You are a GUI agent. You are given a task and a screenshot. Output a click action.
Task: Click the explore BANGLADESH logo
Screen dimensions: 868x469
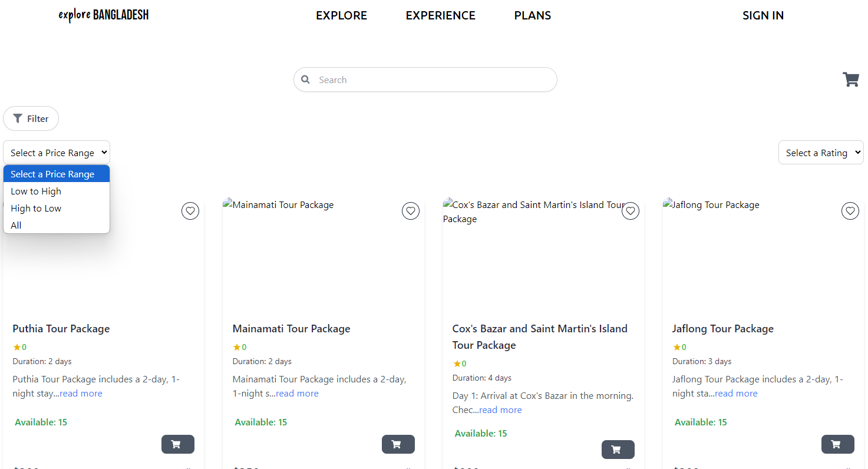click(103, 15)
